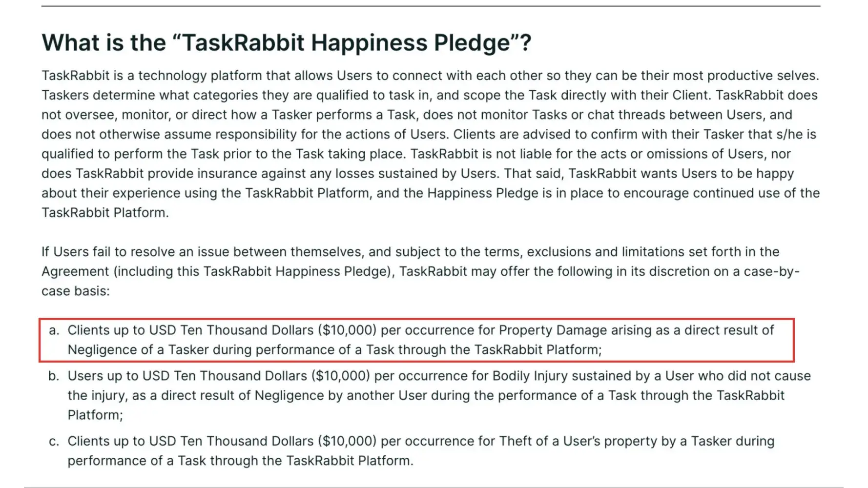Viewport: 868px width, 488px height.
Task: Click the "b." list marker
Action: click(x=54, y=376)
